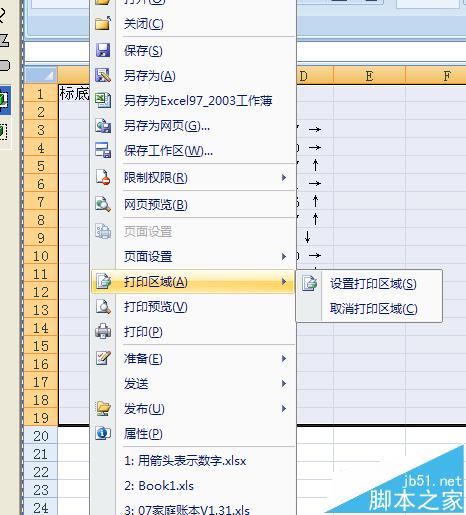This screenshot has height=515, width=466.
Task: Select column E header
Action: tap(369, 75)
